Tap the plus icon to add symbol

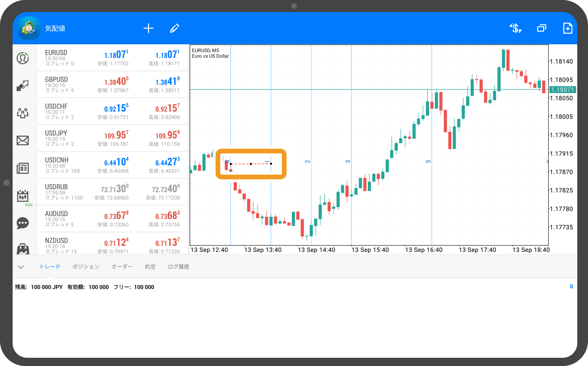[148, 28]
